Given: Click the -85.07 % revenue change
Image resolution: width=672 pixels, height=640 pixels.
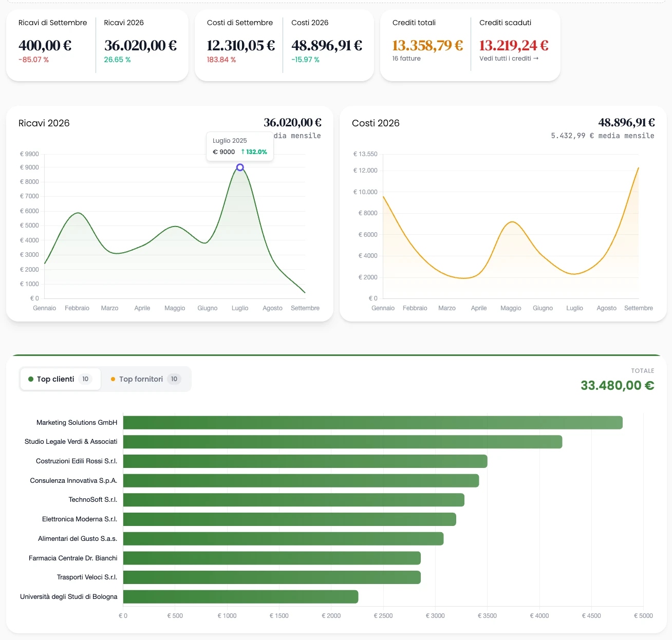Looking at the screenshot, I should pos(33,60).
